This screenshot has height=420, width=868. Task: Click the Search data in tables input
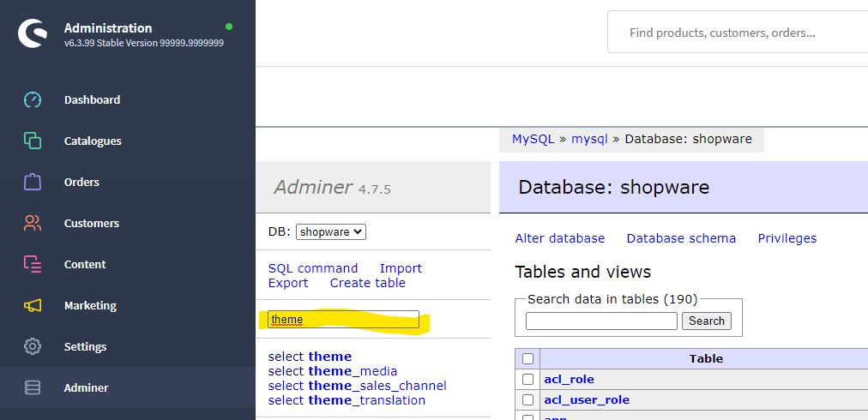click(601, 321)
